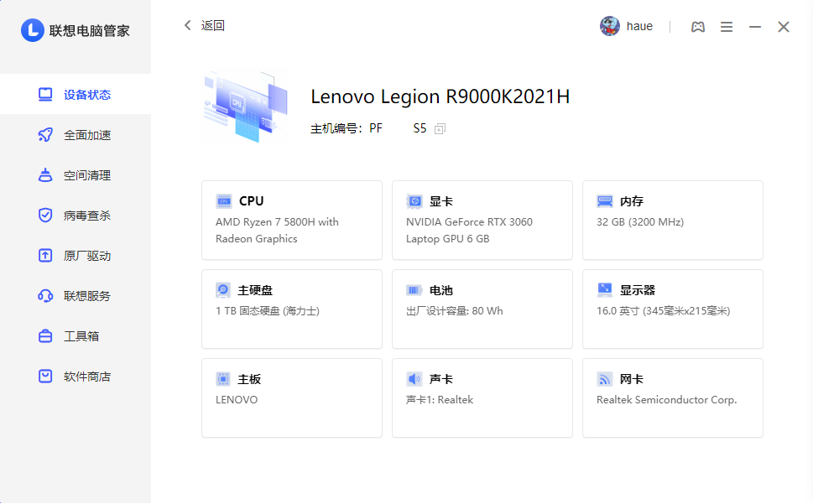Image resolution: width=813 pixels, height=504 pixels.
Task: Click the device illustration image
Action: tap(246, 107)
